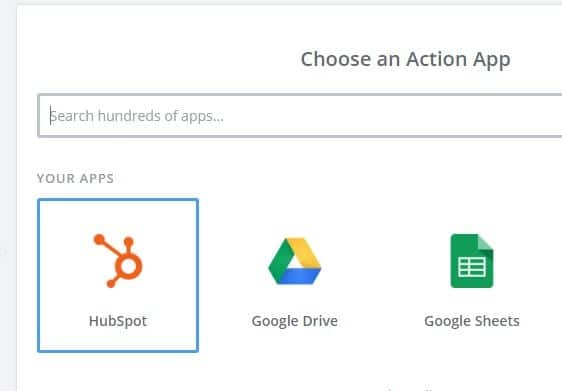Click the ring of the HubSpot sprocket
The width and height of the screenshot is (562, 391).
tap(129, 266)
